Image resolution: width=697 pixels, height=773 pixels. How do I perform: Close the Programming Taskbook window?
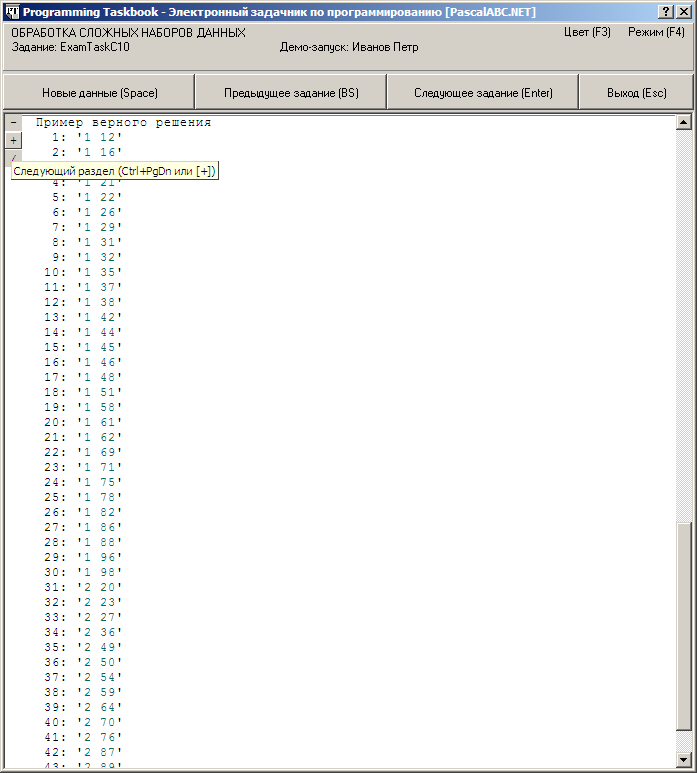[x=684, y=12]
